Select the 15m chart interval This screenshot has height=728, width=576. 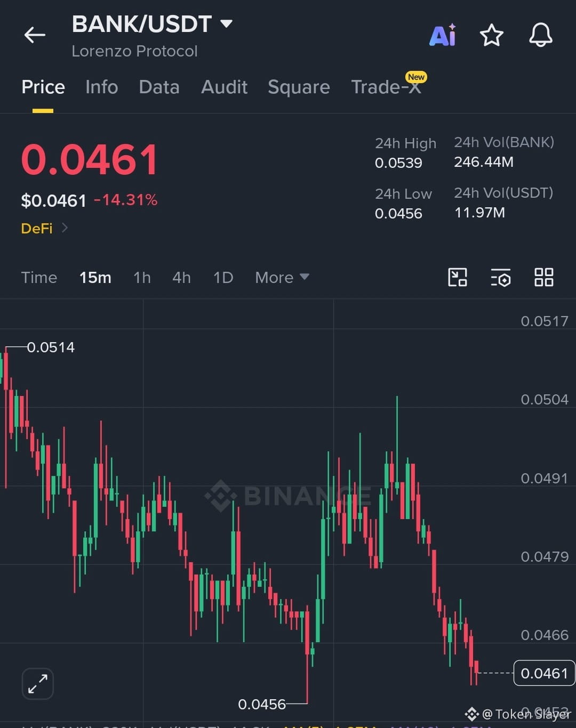coord(95,277)
